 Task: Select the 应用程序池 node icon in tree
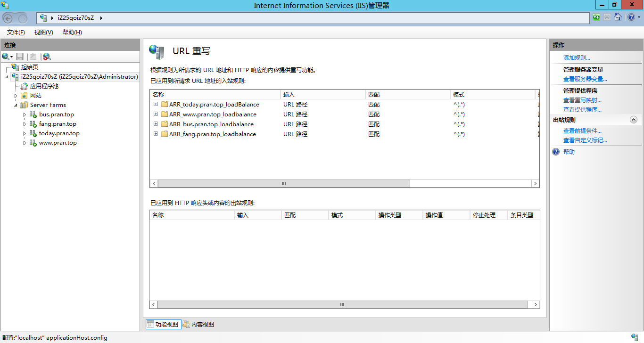pyautogui.click(x=25, y=86)
